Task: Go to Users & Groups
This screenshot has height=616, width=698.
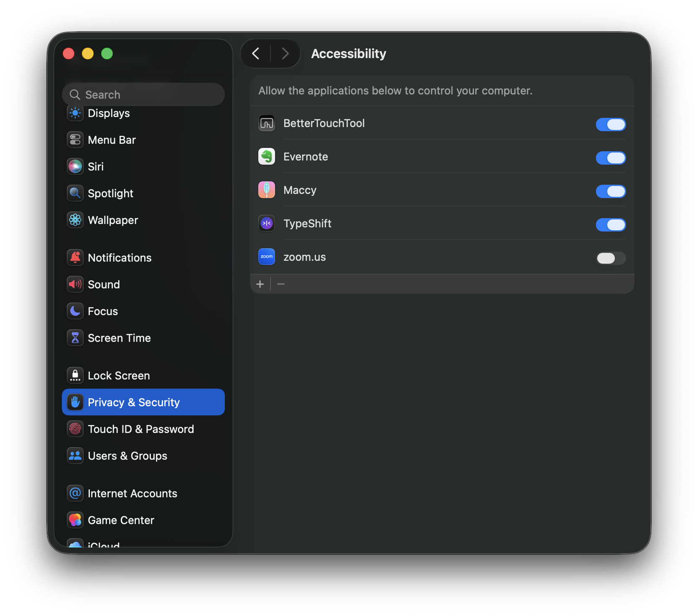Action: [143, 456]
